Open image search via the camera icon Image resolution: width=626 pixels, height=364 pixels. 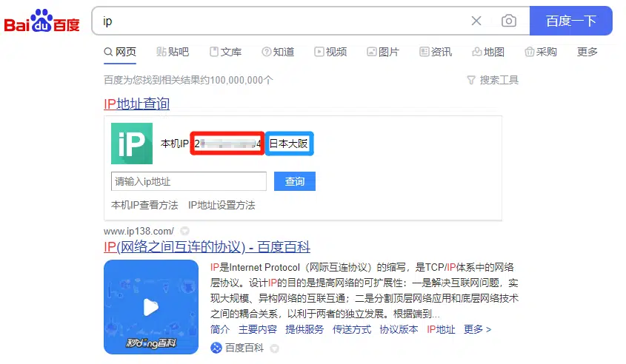[508, 21]
